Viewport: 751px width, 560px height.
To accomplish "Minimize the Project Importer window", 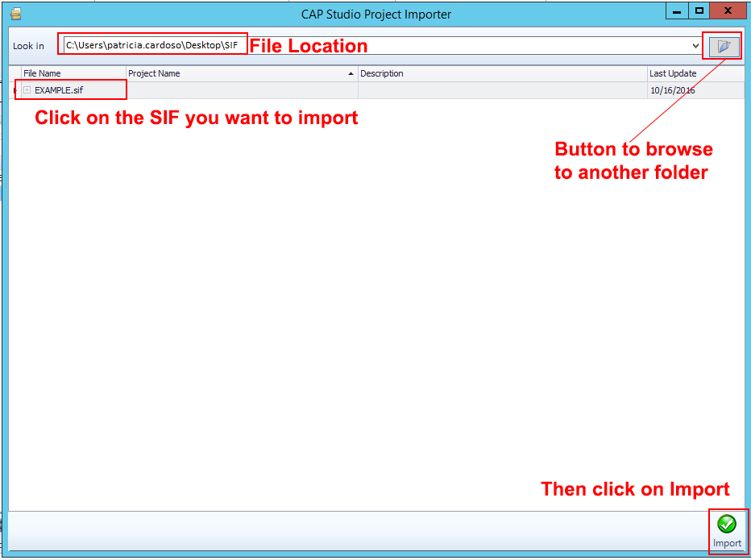I will coord(675,11).
